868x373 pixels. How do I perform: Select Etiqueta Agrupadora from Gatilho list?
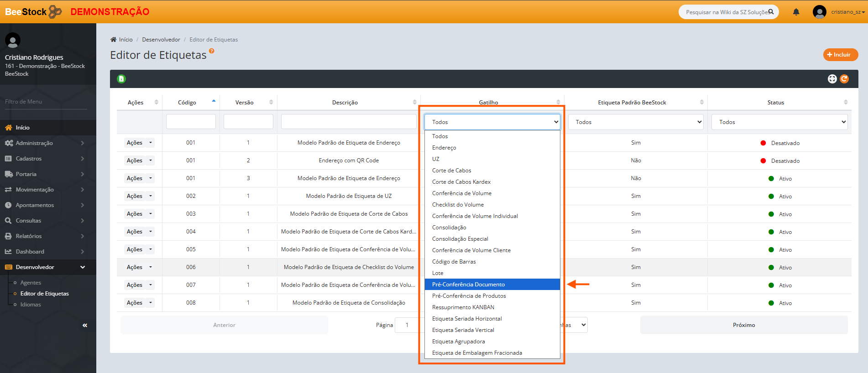[458, 341]
